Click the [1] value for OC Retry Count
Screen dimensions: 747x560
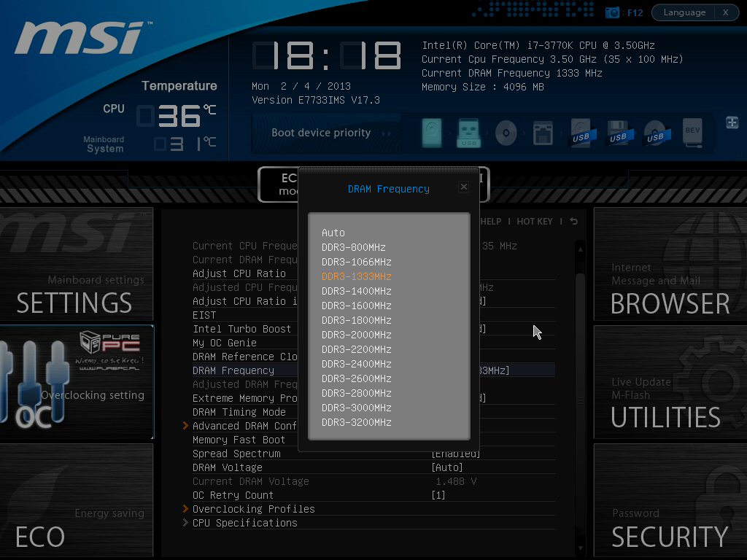438,495
